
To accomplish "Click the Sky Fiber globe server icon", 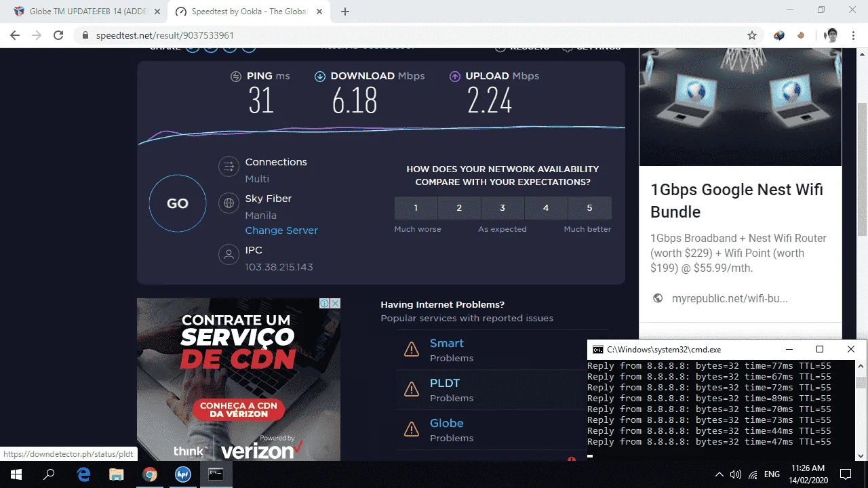I will (x=229, y=203).
